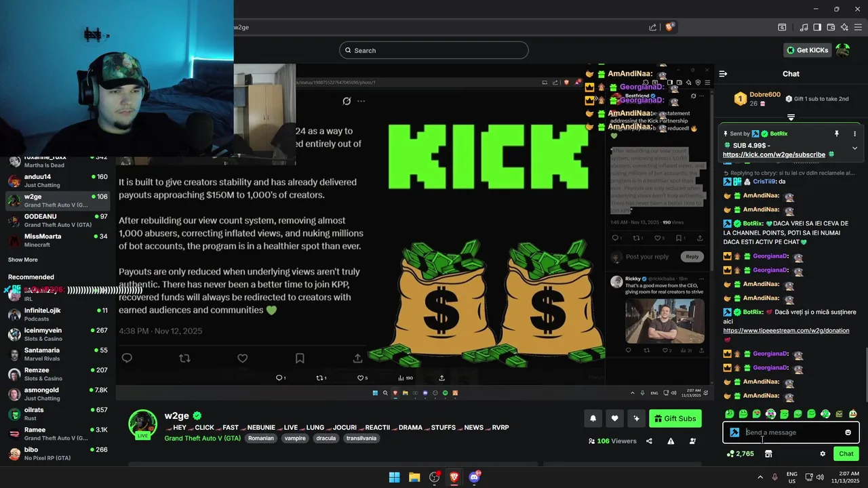Open the kick.com/w2ge/subscribe link
This screenshot has height=488, width=868.
(x=774, y=155)
